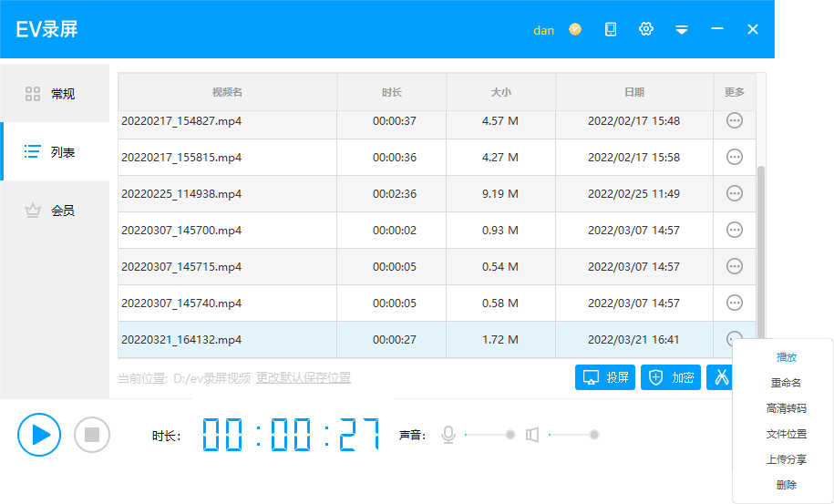Click the 更改默认保存位置 link
This screenshot has width=834, height=504.
[304, 378]
